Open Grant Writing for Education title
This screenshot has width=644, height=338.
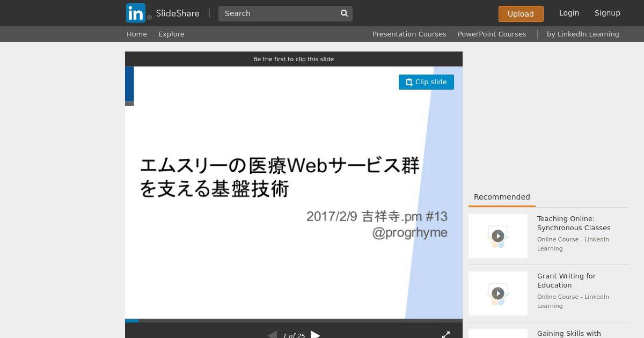566,281
